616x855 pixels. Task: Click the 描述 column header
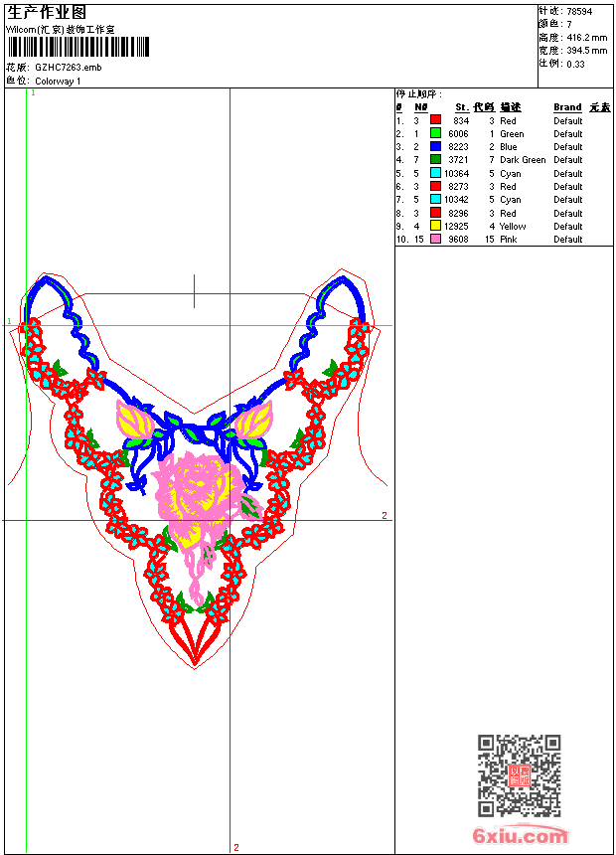[510, 107]
